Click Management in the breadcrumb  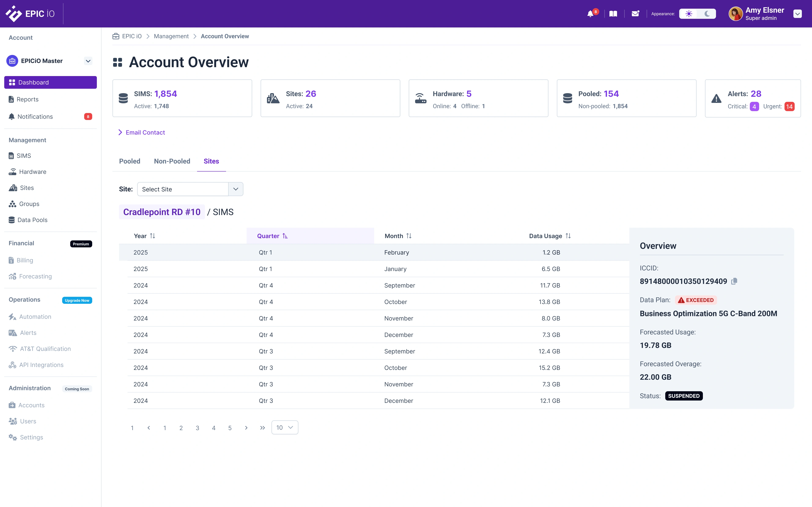click(x=171, y=36)
